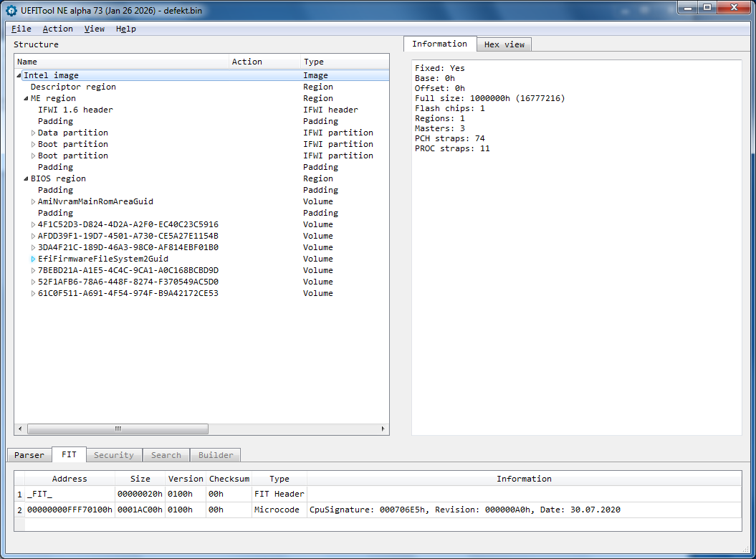The image size is (756, 559).
Task: Select the IFWI 1.6 header item
Action: (75, 110)
